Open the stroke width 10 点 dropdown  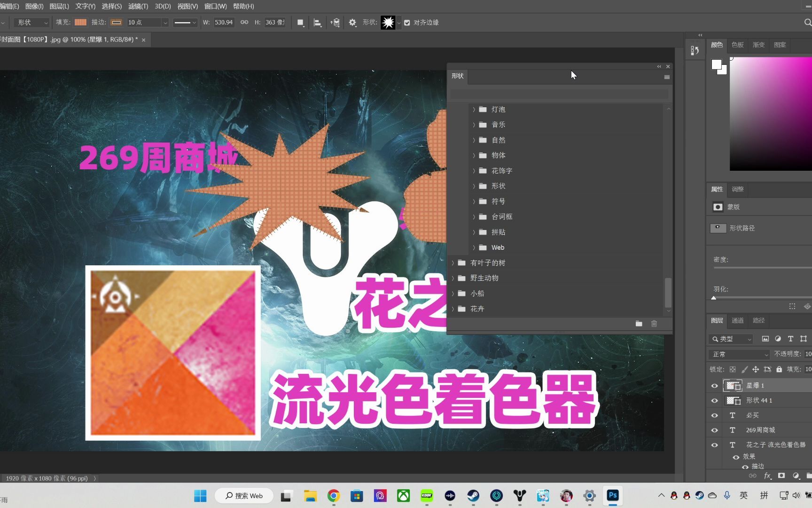(x=164, y=23)
